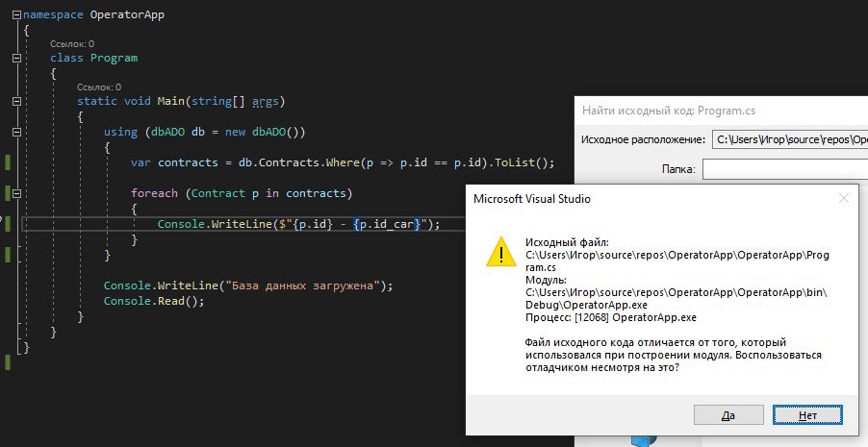This screenshot has width=868, height=447.
Task: Click the 'Найти исходный код: Program.cs' window title
Action: 668,111
